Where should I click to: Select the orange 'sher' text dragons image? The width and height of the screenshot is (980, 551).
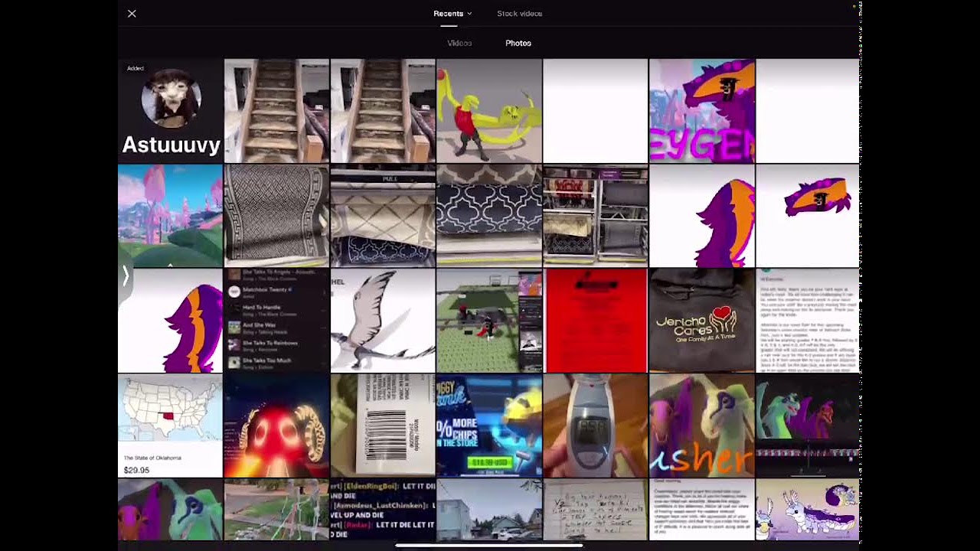pyautogui.click(x=701, y=425)
